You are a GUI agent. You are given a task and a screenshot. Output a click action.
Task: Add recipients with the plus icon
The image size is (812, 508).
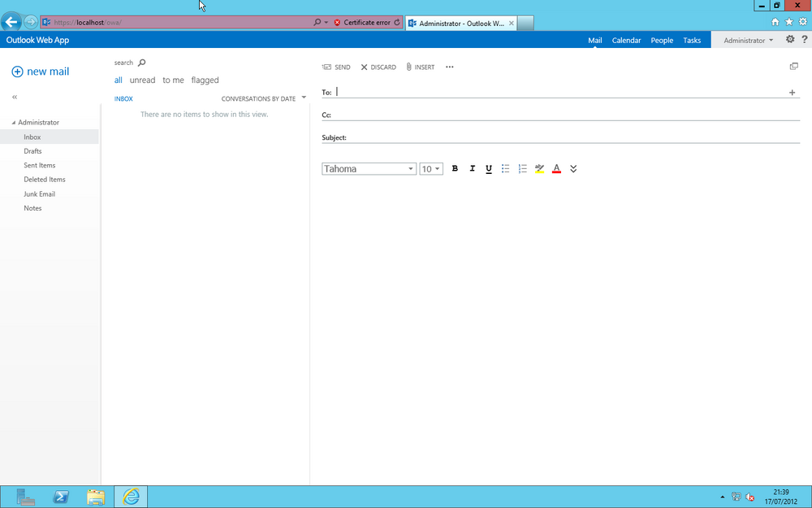[792, 93]
